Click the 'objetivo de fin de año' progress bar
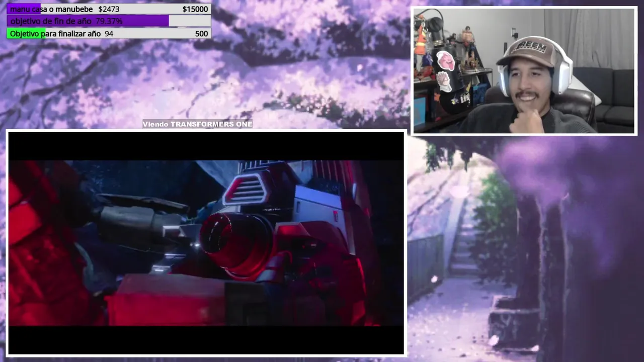644x362 pixels. point(109,21)
